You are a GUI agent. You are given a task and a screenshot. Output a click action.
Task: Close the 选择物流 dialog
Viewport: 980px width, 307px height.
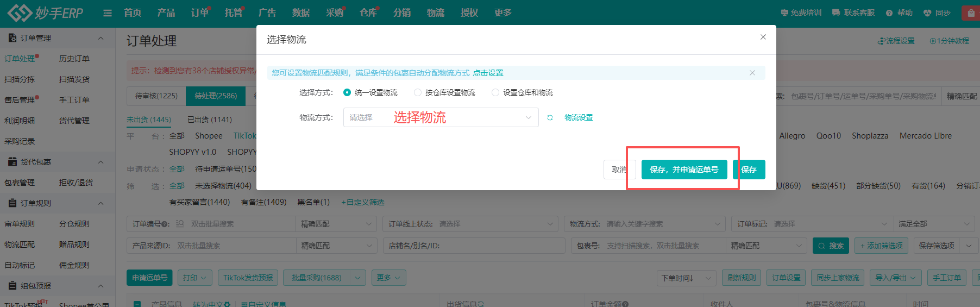pyautogui.click(x=763, y=37)
